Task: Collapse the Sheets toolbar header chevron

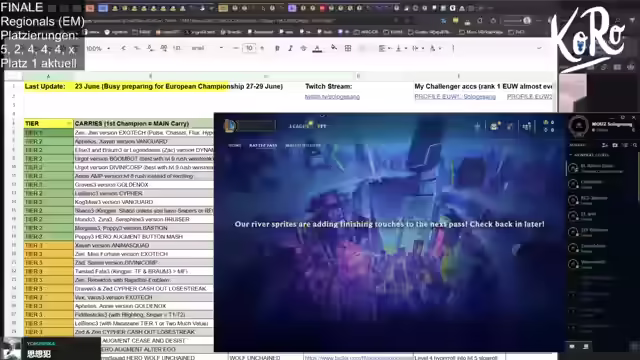Action: tap(539, 48)
